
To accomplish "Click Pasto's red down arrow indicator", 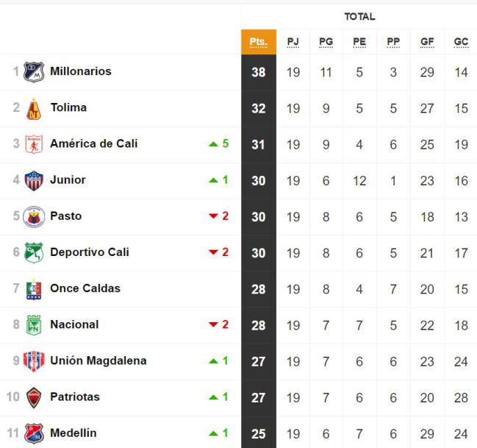I will (x=214, y=216).
